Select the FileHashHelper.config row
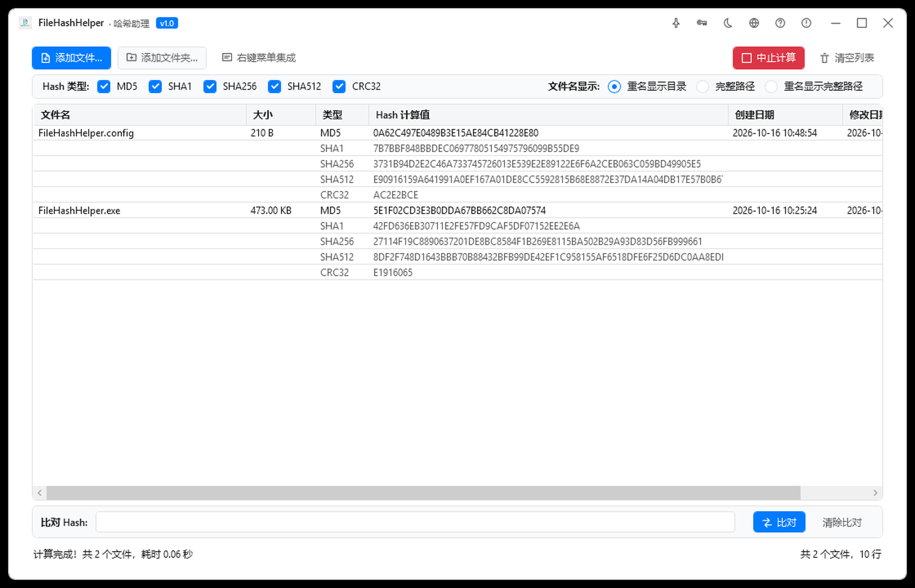 pyautogui.click(x=457, y=133)
